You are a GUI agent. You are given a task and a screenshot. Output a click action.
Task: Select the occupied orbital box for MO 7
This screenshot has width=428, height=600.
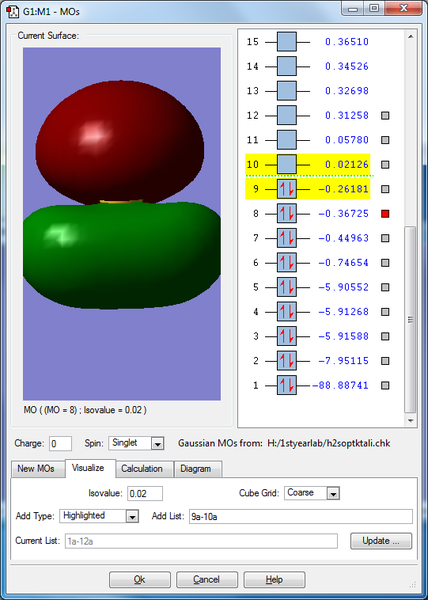coord(286,238)
